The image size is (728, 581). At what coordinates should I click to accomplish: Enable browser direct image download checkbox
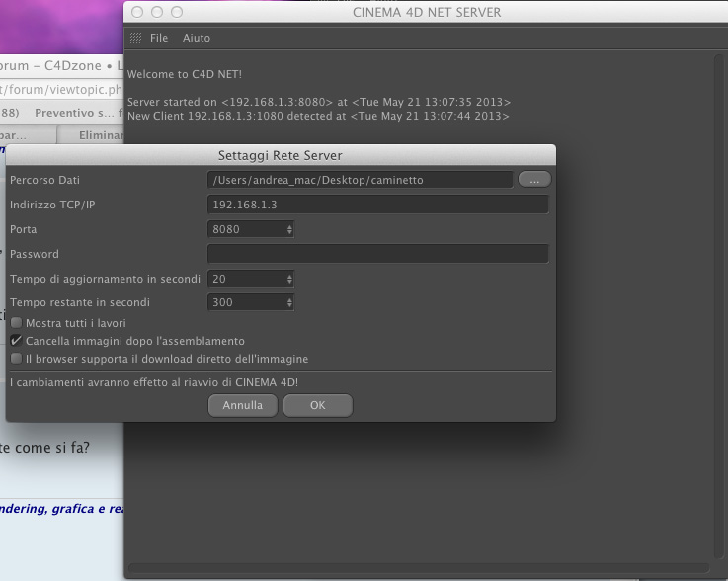tap(16, 359)
